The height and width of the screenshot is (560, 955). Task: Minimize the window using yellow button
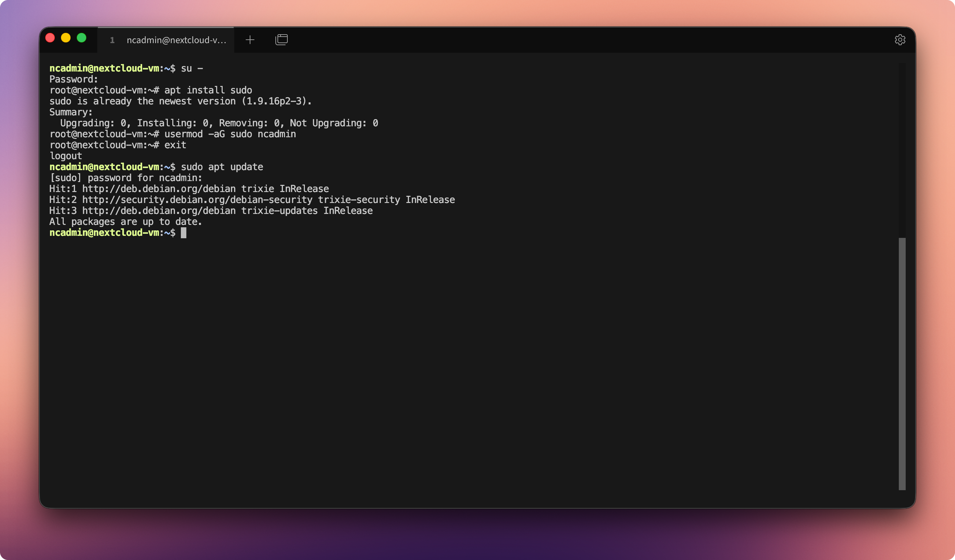click(66, 38)
